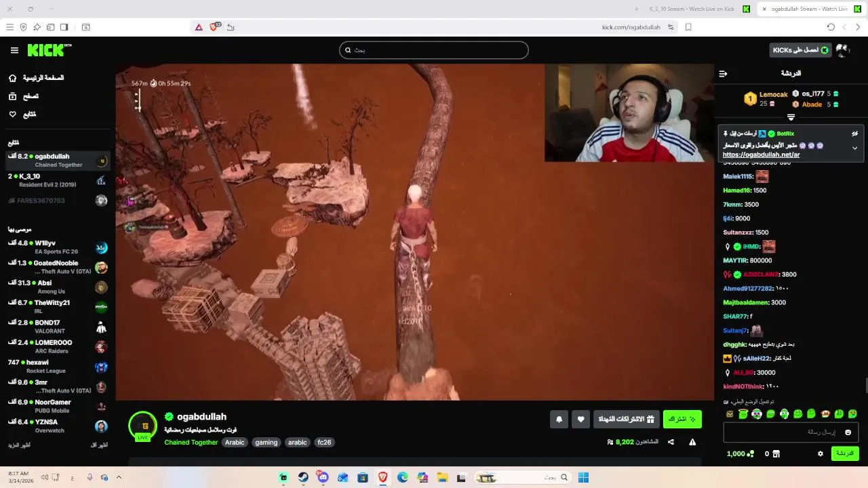Click the green subscribe button
This screenshot has width=868, height=488.
(682, 420)
